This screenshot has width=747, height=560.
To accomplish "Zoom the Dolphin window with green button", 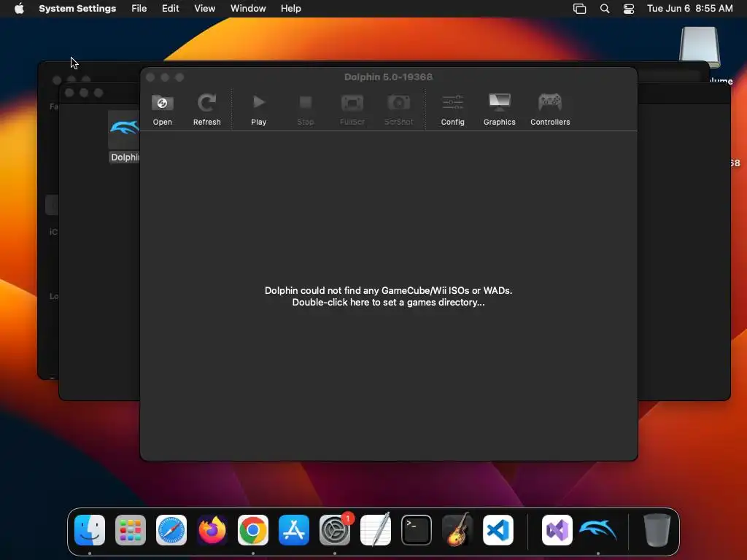I will (x=179, y=77).
